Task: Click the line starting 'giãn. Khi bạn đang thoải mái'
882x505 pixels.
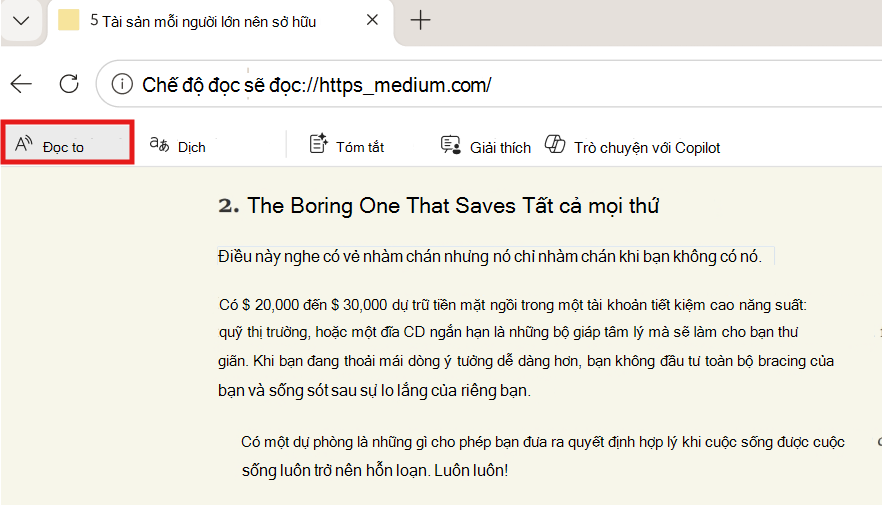Action: point(526,361)
